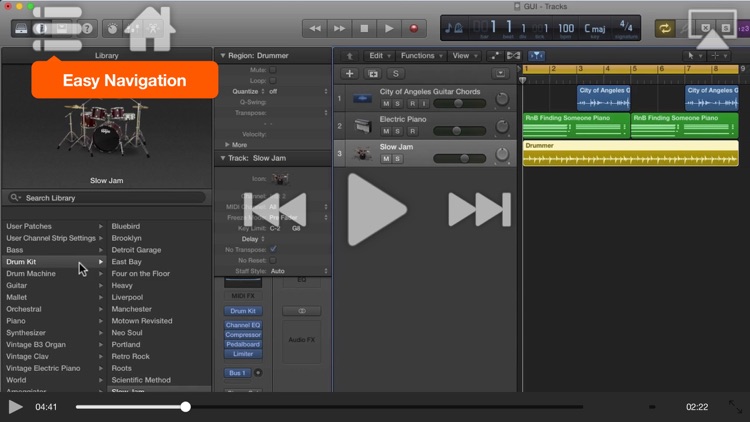Open the Functions menu in the Tracks area

pyautogui.click(x=421, y=56)
